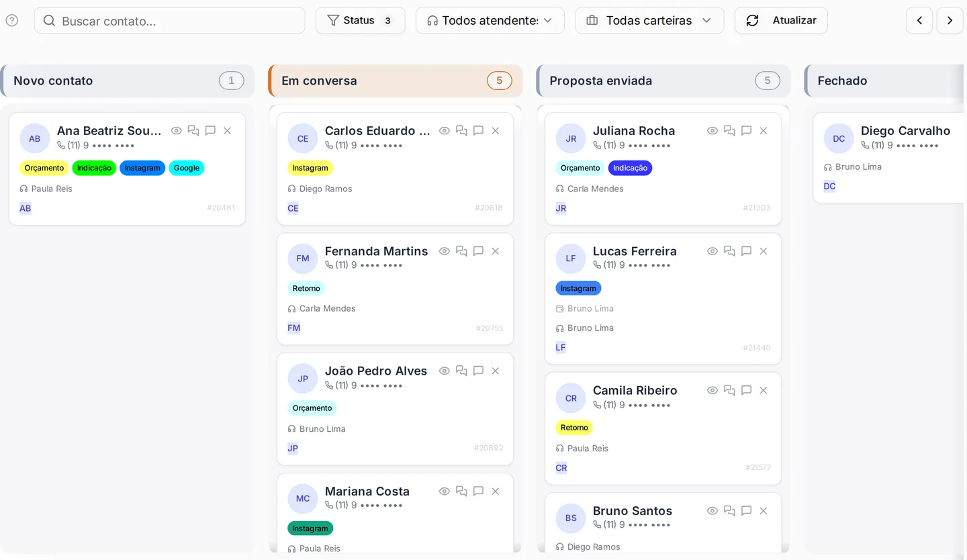Image resolution: width=967 pixels, height=560 pixels.
Task: Toggle eye icon on Ana Beatriz card
Action: coord(177,131)
